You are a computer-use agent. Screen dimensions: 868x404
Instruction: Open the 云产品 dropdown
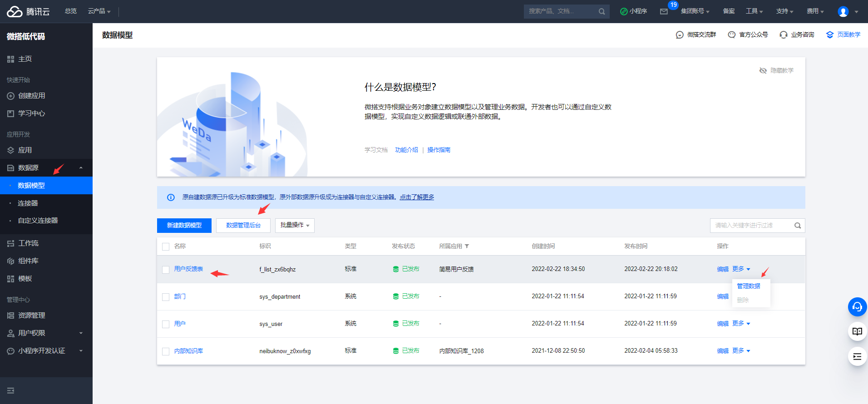[99, 11]
